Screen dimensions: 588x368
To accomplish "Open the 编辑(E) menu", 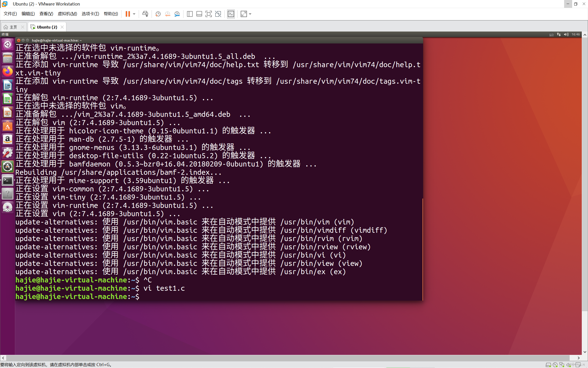I will click(x=28, y=14).
